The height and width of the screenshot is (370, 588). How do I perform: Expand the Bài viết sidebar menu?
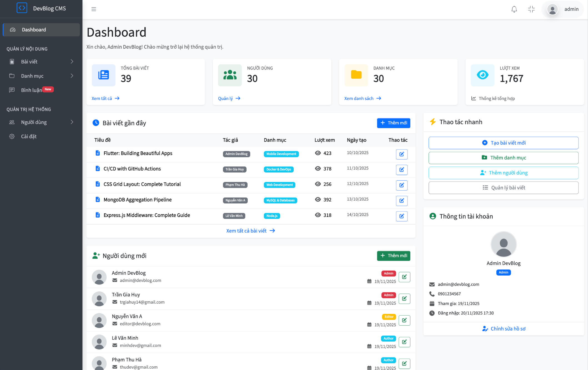(x=41, y=62)
